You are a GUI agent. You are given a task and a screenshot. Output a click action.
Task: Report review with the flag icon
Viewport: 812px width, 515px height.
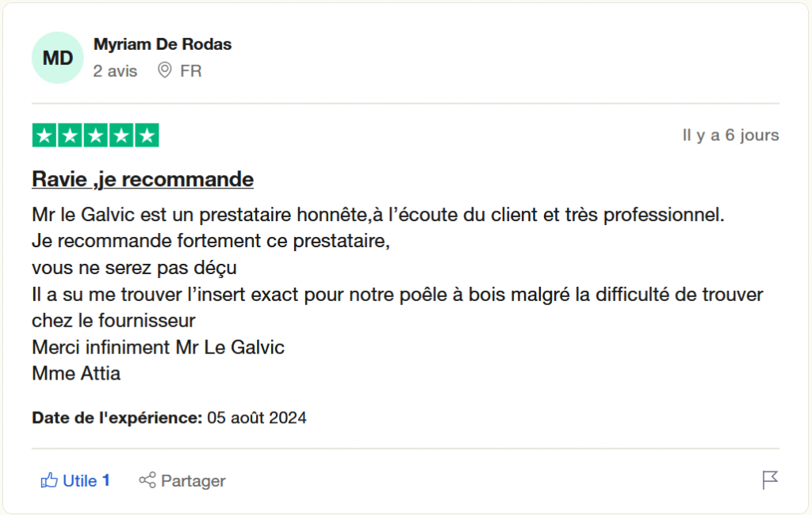click(x=770, y=480)
